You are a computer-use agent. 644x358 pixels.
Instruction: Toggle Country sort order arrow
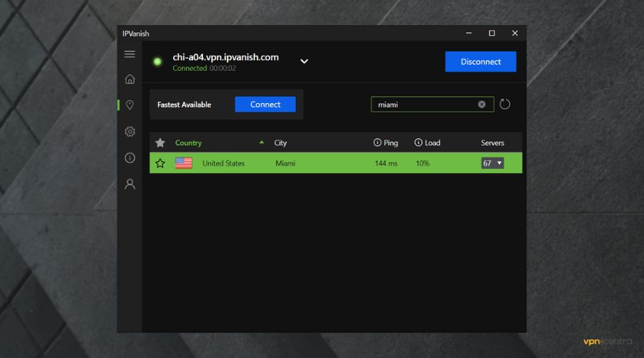262,142
